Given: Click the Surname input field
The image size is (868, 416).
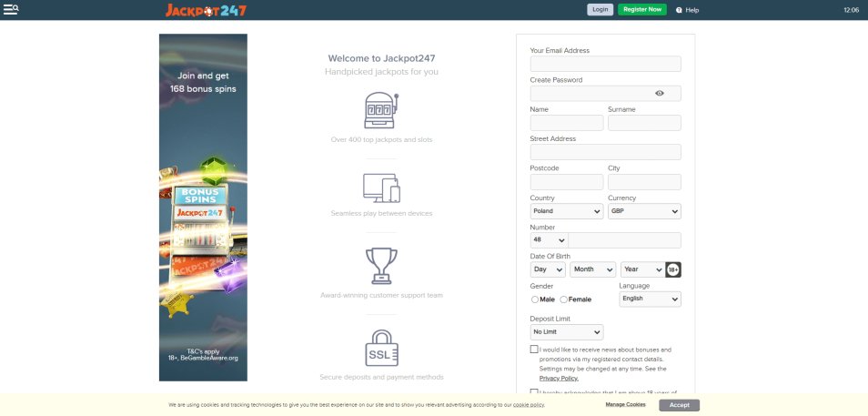Looking at the screenshot, I should [x=644, y=122].
